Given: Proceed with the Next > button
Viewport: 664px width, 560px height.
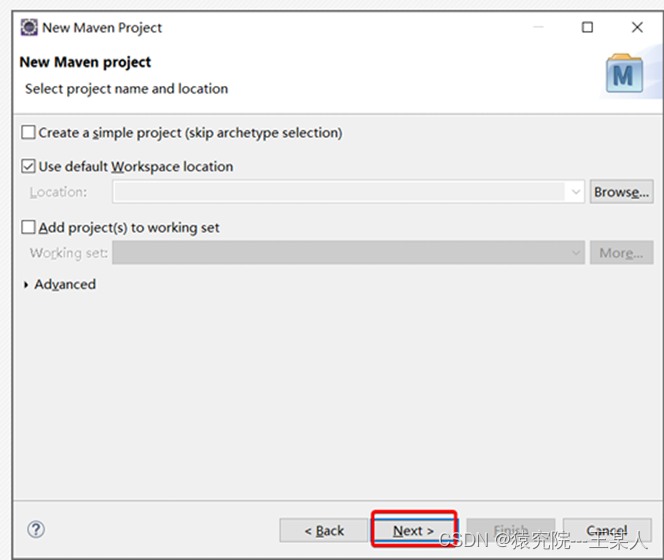Looking at the screenshot, I should pos(414,530).
